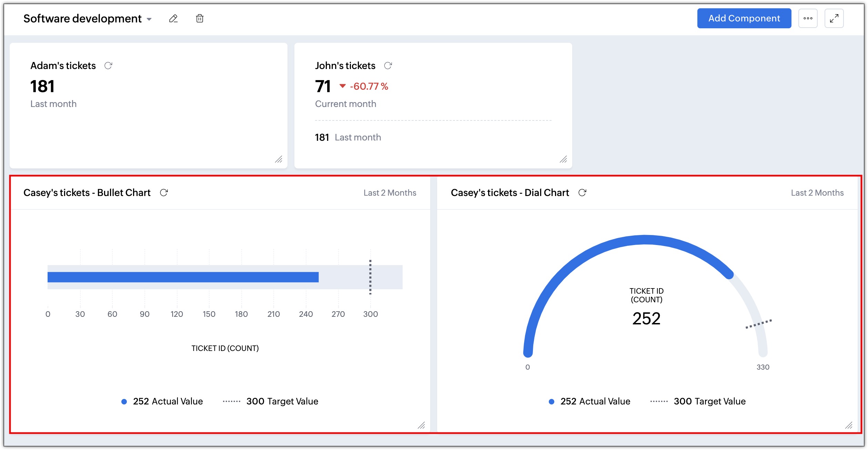The height and width of the screenshot is (450, 868).
Task: Refresh Casey's tickets Bullet Chart
Action: 164,193
